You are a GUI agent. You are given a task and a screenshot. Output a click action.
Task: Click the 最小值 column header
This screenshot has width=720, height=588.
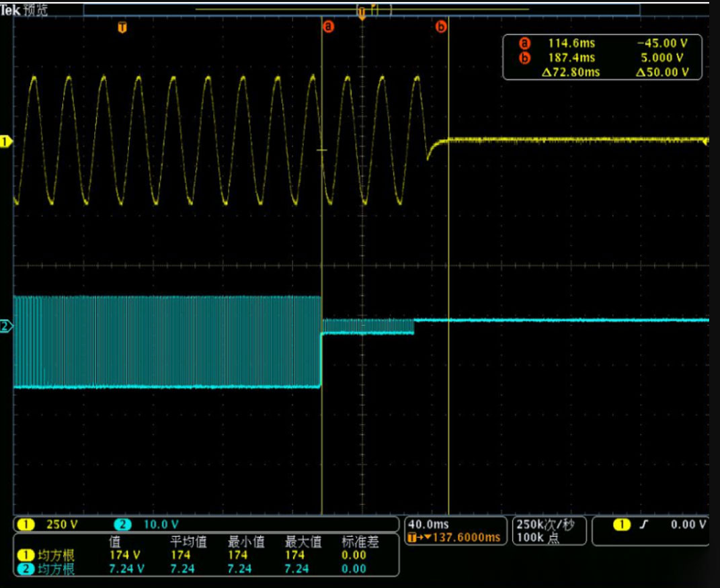click(x=246, y=542)
